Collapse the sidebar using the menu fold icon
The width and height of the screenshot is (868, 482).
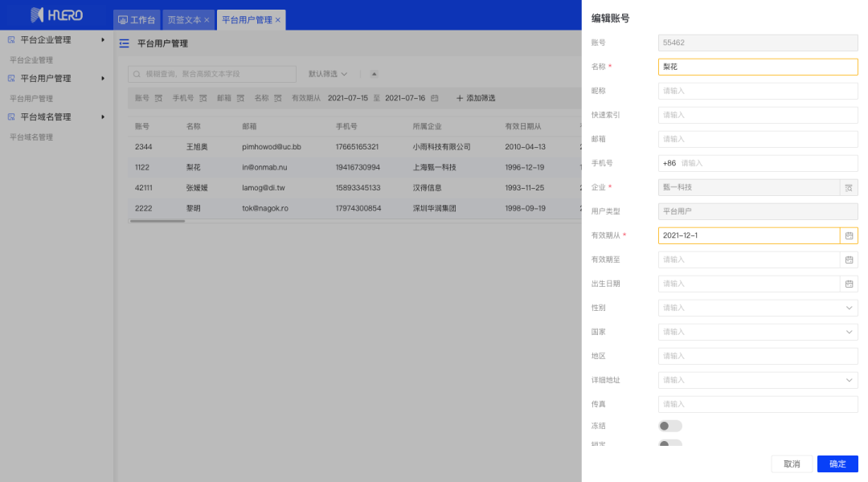(124, 43)
